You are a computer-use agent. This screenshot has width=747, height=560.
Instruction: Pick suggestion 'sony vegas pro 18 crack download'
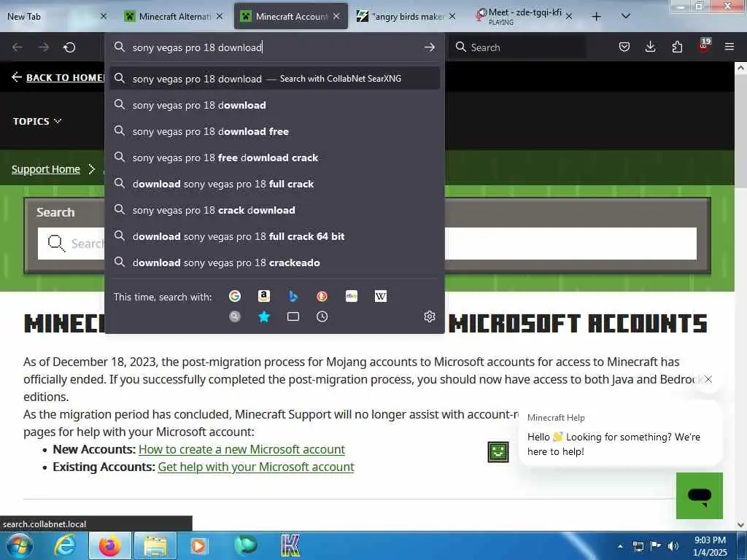[274, 209]
